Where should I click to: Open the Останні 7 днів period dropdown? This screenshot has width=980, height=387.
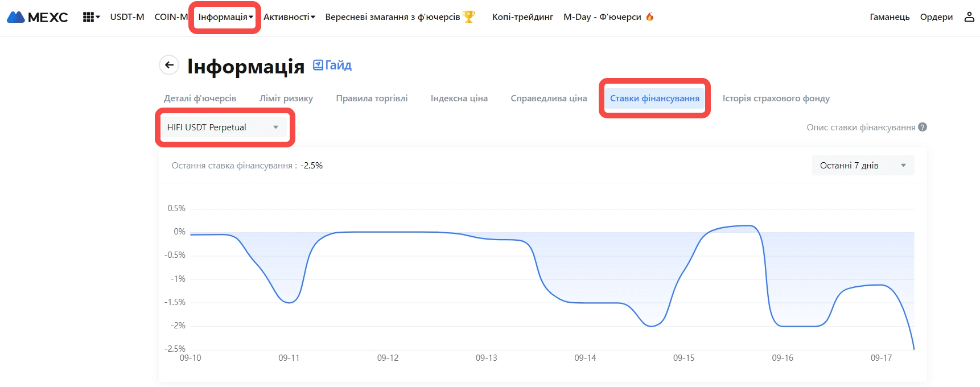(x=862, y=166)
